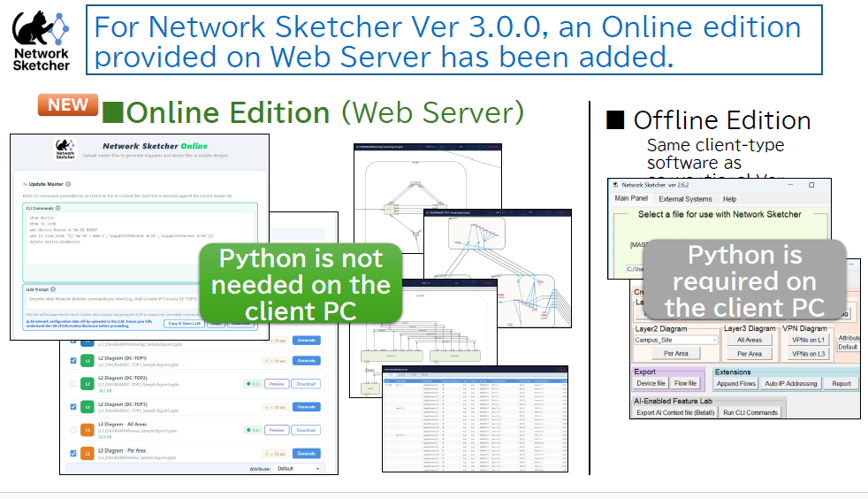The height and width of the screenshot is (499, 868).
Task: Open the L2 network diagram preview thumbnail at top
Action: click(427, 199)
